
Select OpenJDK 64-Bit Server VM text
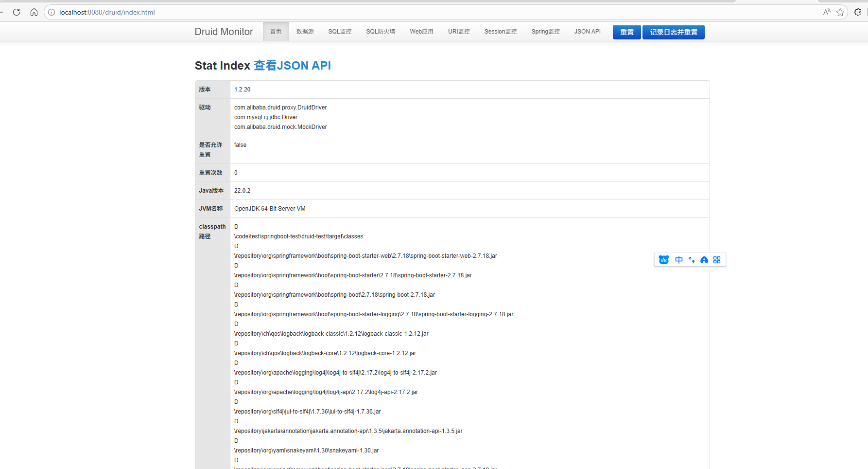click(270, 209)
